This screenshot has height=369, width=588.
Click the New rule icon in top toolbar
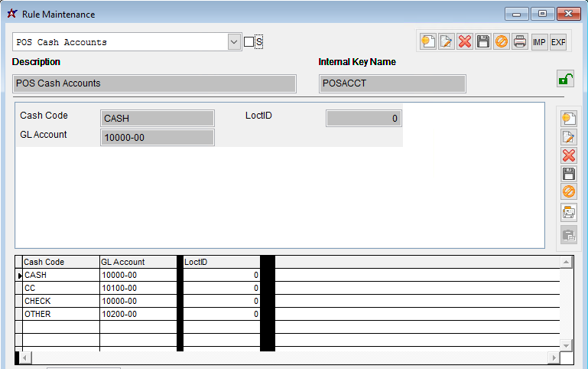428,42
